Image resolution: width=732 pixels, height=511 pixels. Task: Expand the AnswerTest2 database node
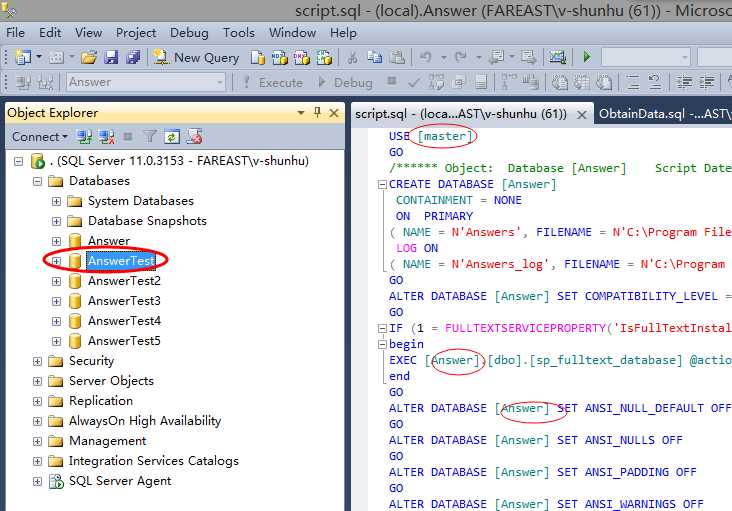(56, 281)
